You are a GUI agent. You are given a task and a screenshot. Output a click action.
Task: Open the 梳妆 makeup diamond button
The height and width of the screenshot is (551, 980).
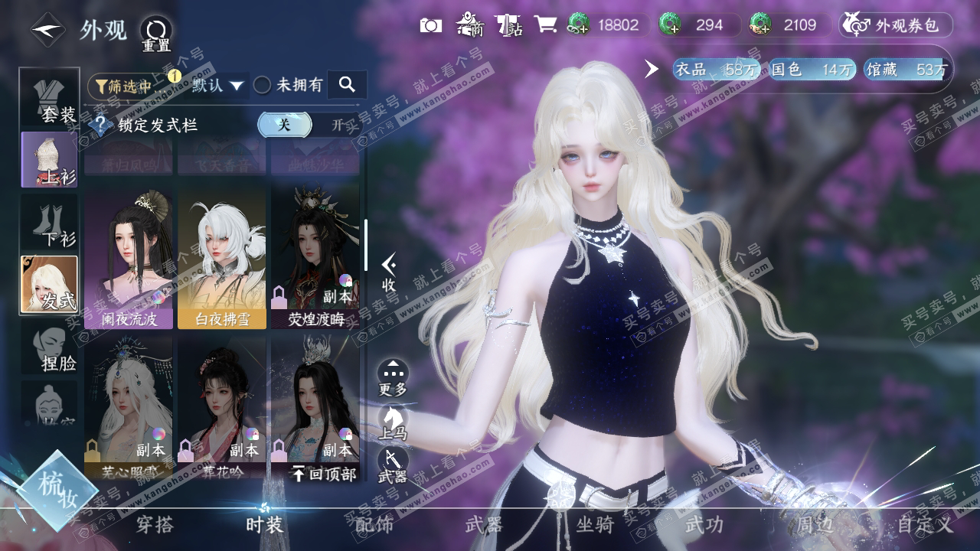click(57, 490)
